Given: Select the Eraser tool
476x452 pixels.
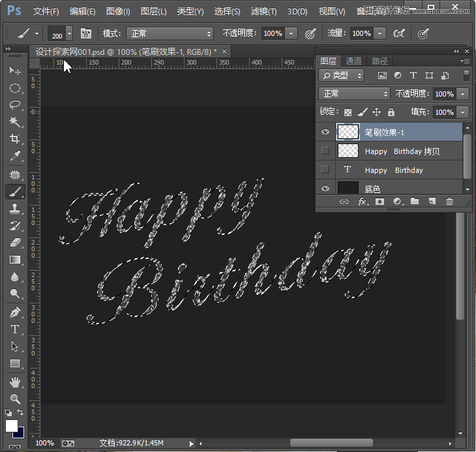Looking at the screenshot, I should [14, 242].
